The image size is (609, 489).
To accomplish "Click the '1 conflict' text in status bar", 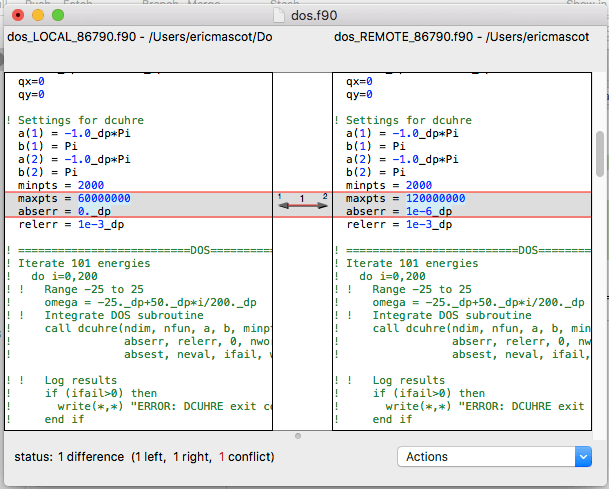I will pos(246,457).
